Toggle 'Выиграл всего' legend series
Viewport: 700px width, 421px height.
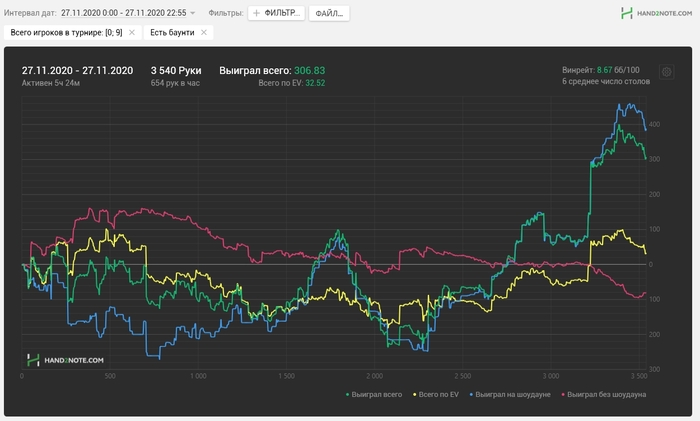click(374, 395)
